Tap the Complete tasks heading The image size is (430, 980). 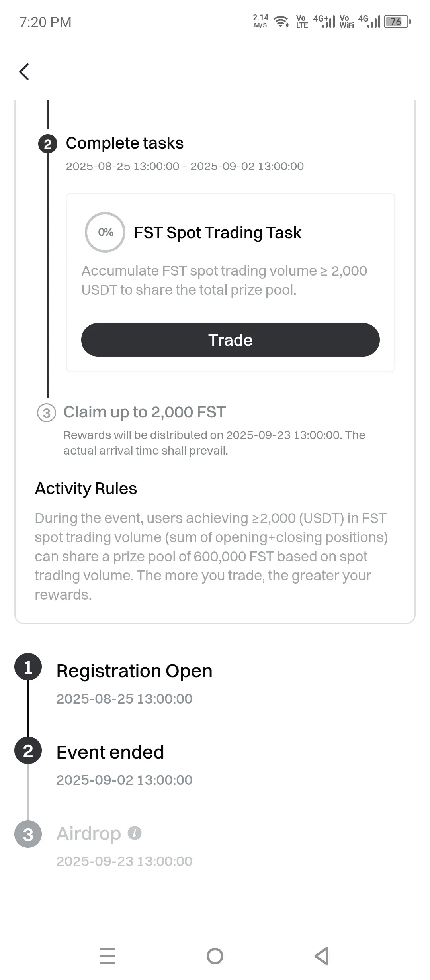[x=125, y=143]
